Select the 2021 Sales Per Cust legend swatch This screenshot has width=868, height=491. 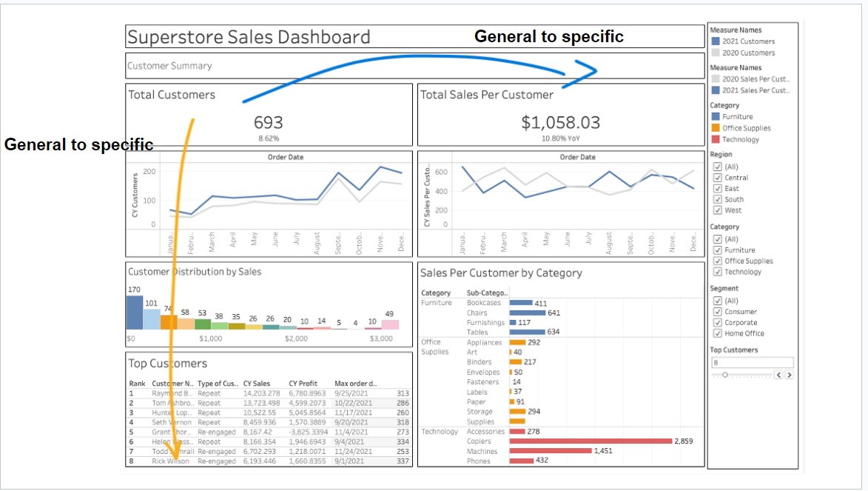(x=716, y=90)
